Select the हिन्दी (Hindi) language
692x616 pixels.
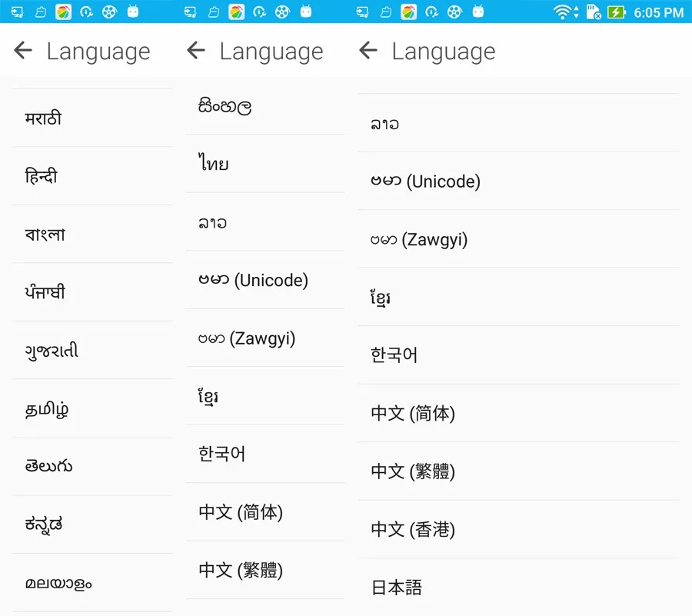[x=93, y=175]
